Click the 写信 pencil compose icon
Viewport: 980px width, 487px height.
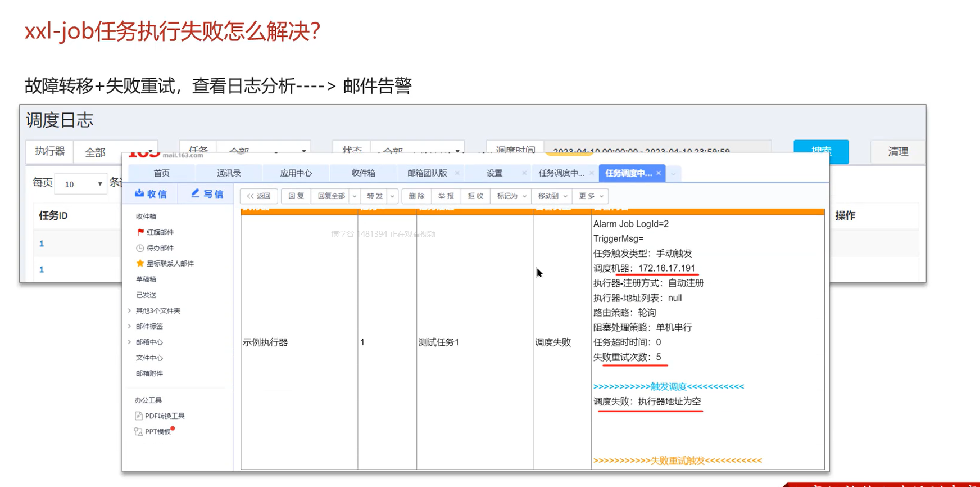click(x=195, y=193)
